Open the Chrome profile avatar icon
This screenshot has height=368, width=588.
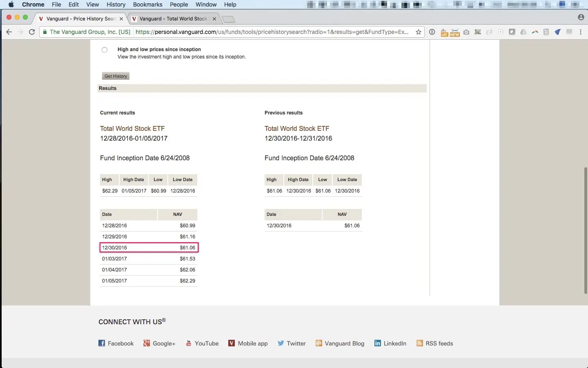click(581, 17)
